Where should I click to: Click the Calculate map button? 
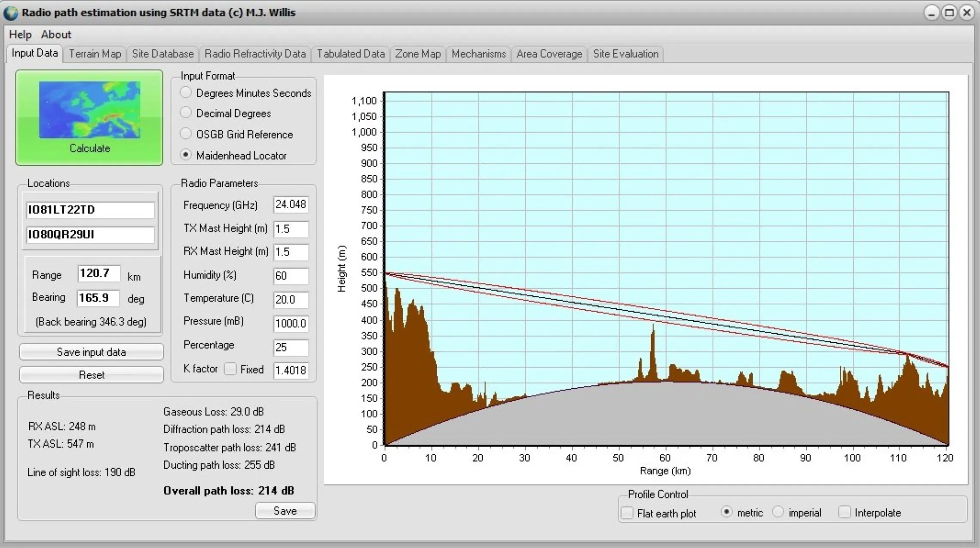[89, 118]
